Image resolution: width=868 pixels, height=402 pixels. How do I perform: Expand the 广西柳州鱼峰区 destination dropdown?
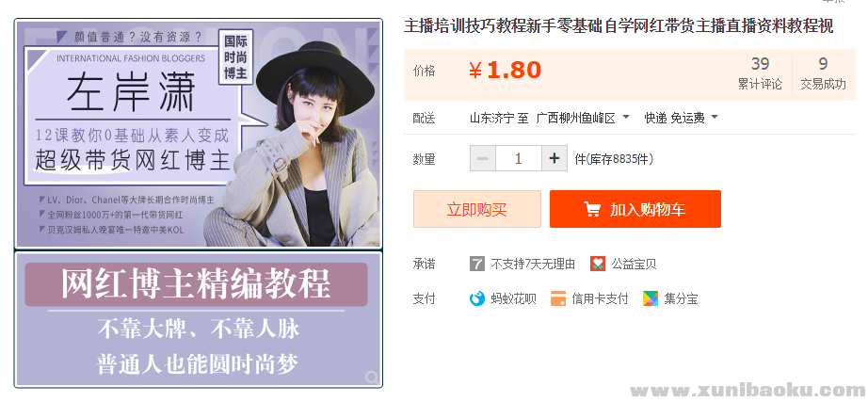[x=583, y=118]
